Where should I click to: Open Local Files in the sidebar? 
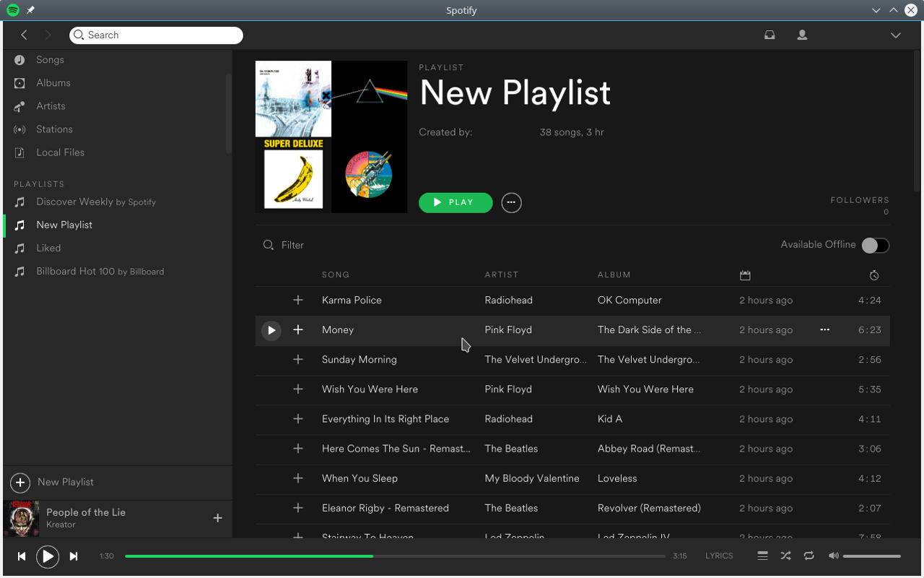coord(60,152)
